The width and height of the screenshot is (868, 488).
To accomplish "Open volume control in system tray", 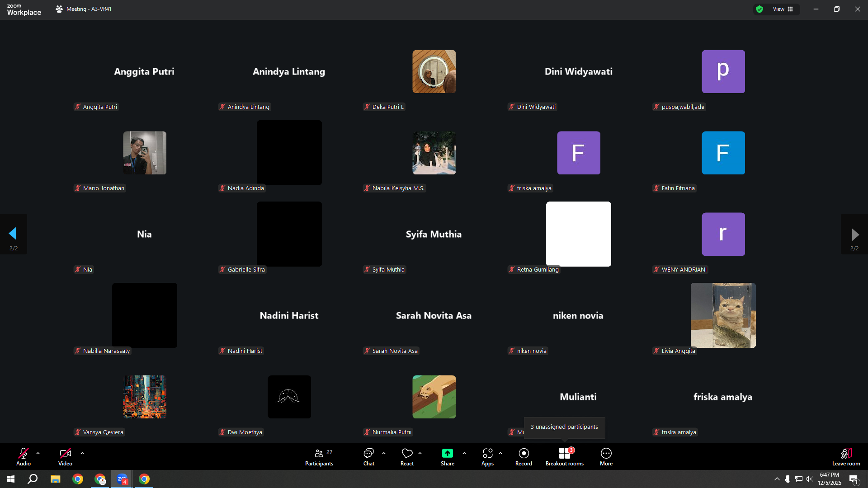I will [x=809, y=479].
